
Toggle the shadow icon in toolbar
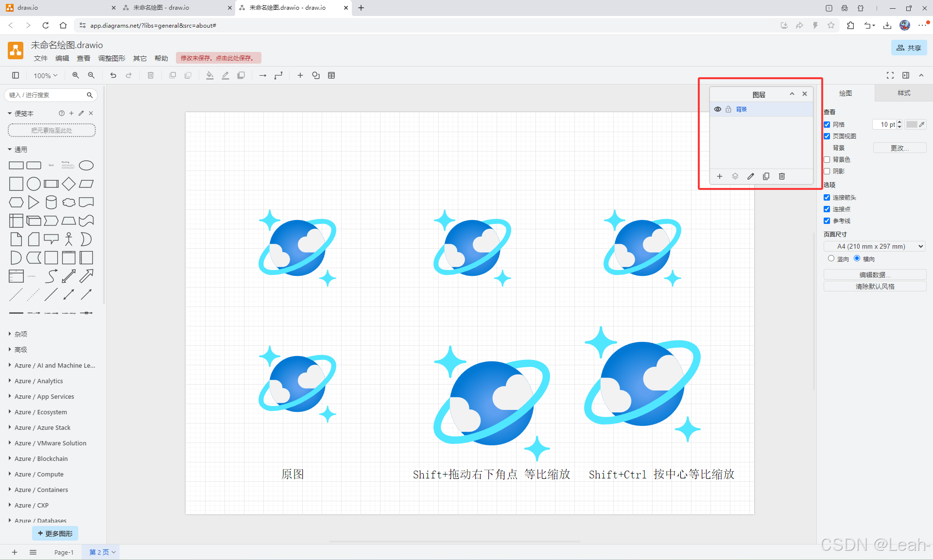click(x=241, y=75)
